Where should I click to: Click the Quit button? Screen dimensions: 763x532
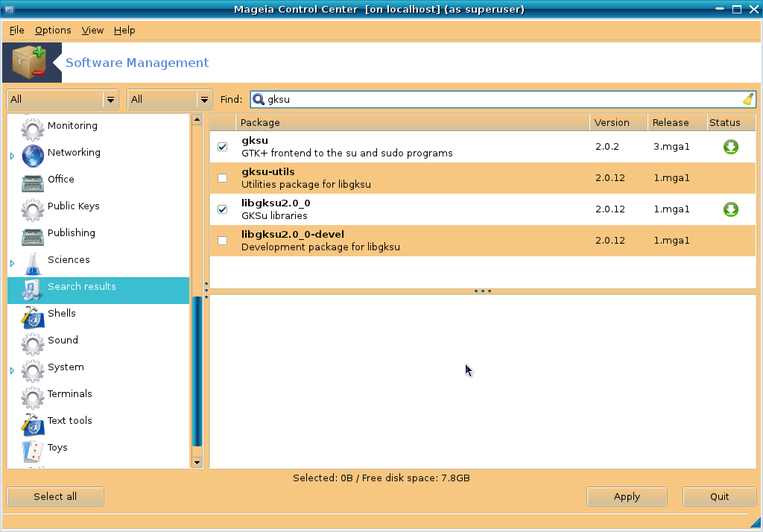pyautogui.click(x=719, y=496)
